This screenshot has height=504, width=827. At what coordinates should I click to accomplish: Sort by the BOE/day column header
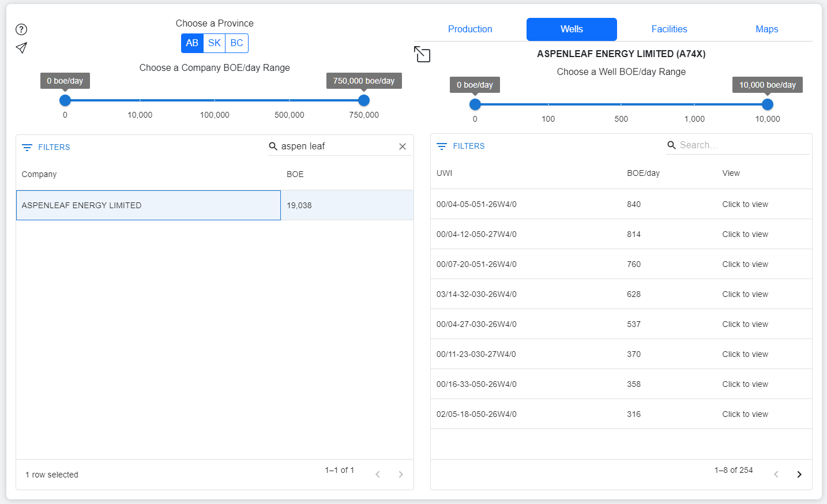click(x=643, y=173)
